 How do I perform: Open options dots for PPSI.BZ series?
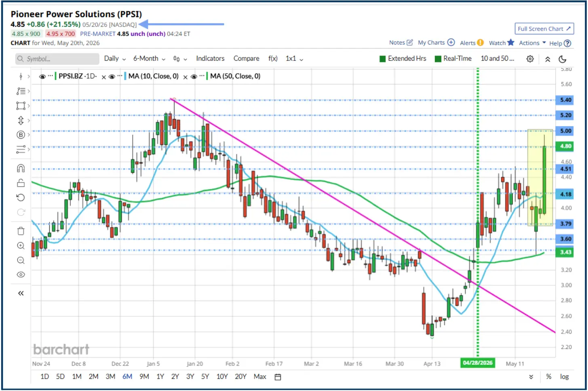(x=51, y=76)
